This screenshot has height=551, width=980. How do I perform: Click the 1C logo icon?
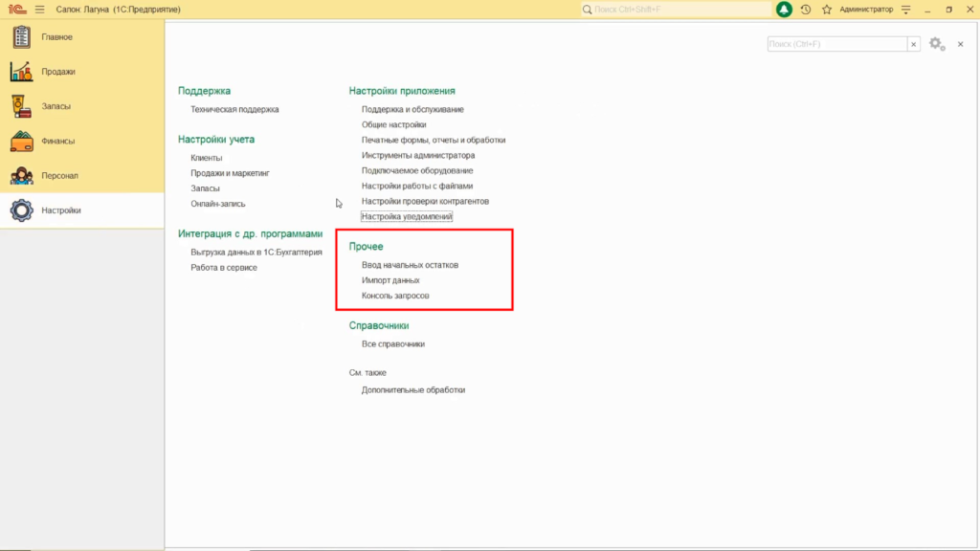17,10
